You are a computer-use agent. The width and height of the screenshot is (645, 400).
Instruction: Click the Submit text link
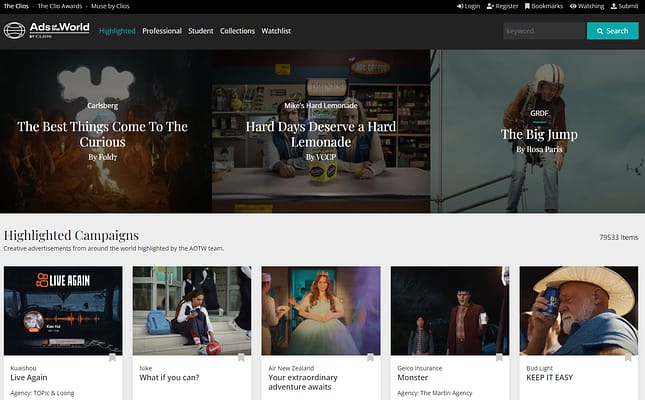[x=629, y=6]
